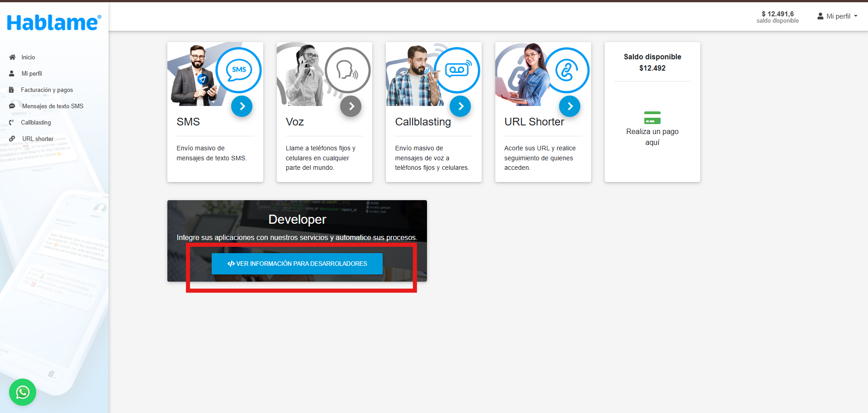Click the Callblasting card title
Image resolution: width=868 pixels, height=413 pixels.
(423, 122)
